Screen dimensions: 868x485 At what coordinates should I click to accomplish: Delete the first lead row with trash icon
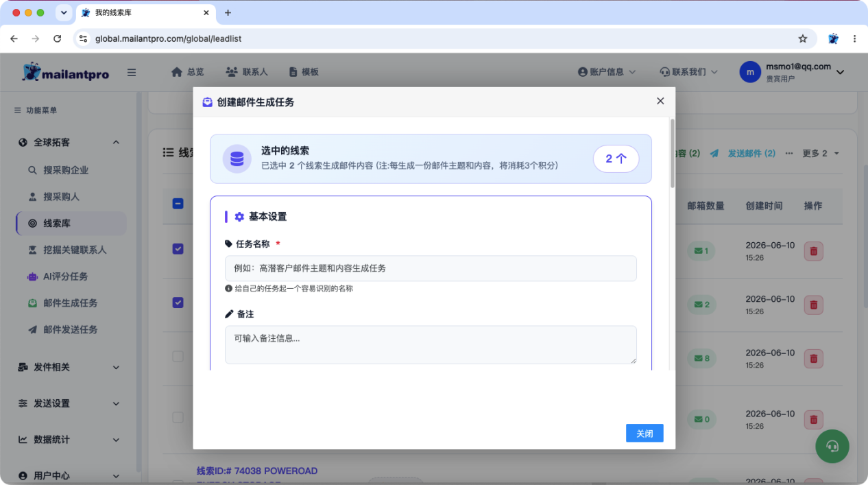[x=814, y=251]
